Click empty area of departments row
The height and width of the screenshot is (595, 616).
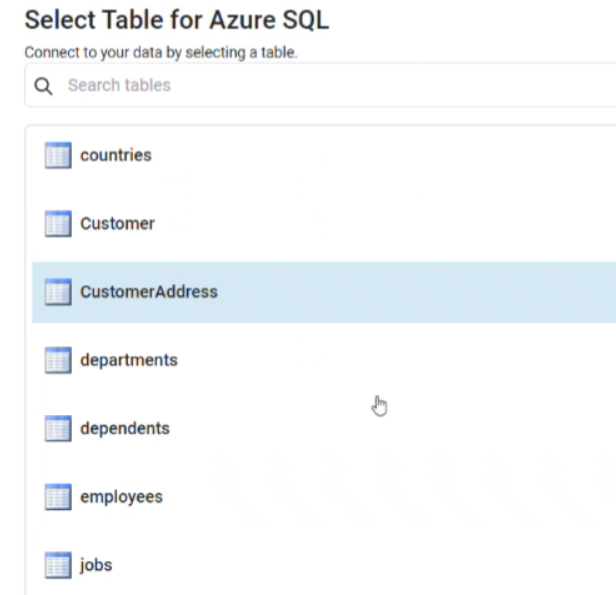point(393,361)
